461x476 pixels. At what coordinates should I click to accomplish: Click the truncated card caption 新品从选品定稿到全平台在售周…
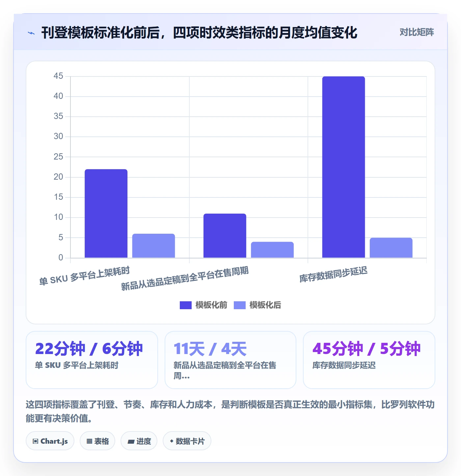225,371
